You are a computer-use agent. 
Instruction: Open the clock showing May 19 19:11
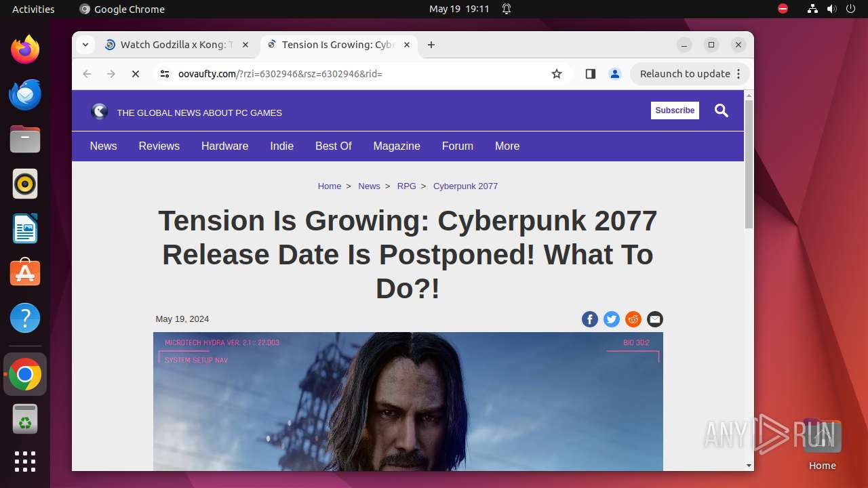coord(459,9)
